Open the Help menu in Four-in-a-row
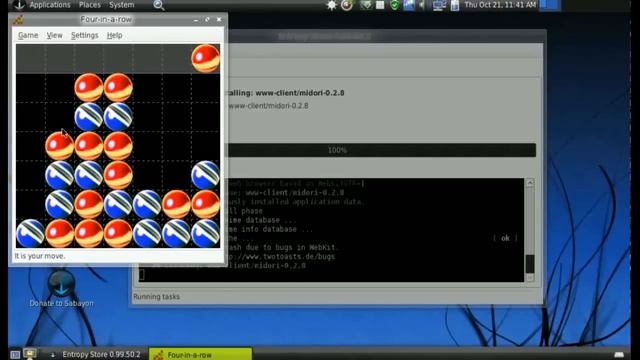This screenshot has height=360, width=640. [114, 36]
